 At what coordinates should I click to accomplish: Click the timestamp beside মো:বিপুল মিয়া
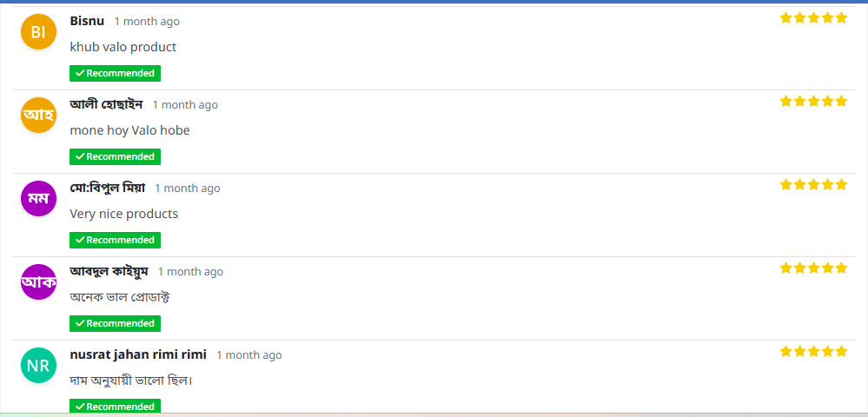click(188, 189)
